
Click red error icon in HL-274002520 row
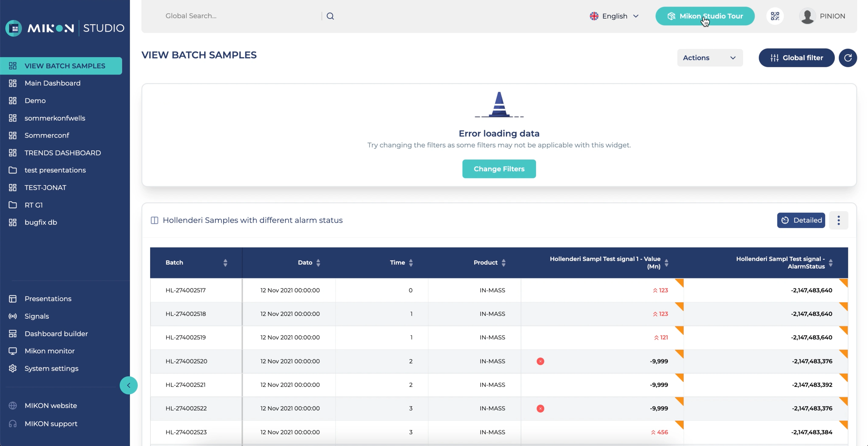coord(540,361)
